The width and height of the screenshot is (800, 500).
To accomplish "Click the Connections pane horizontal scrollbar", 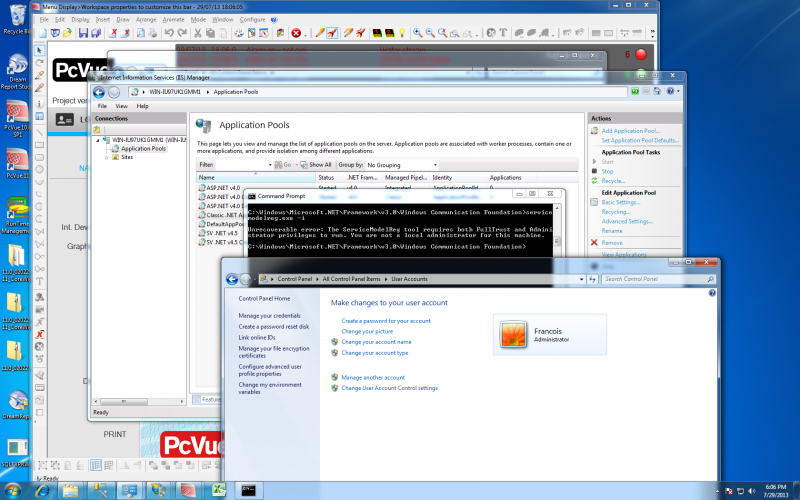I will point(139,402).
